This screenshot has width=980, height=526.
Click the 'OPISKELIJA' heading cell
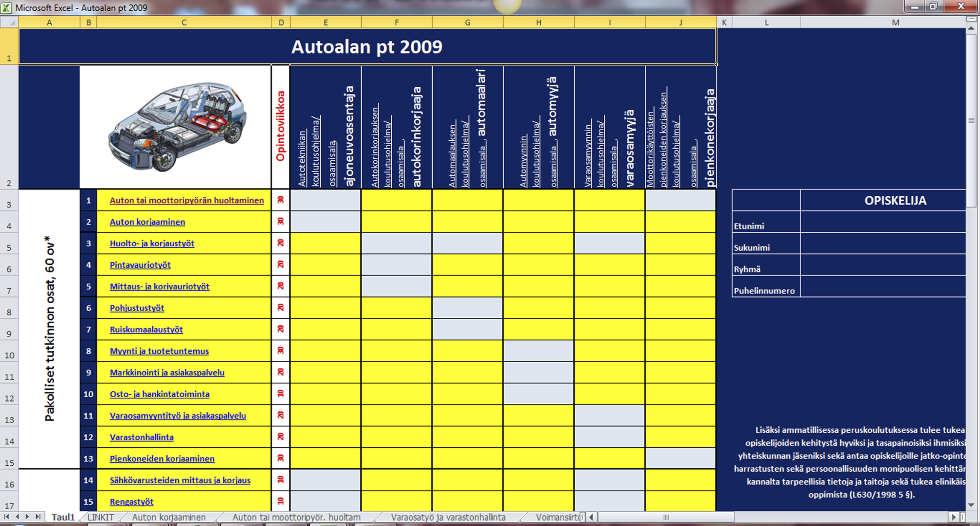883,200
